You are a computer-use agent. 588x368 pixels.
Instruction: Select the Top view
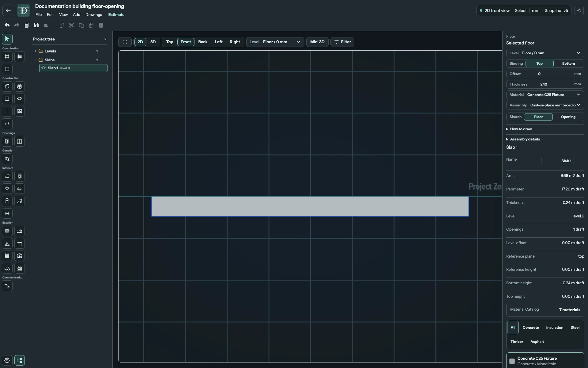point(170,42)
